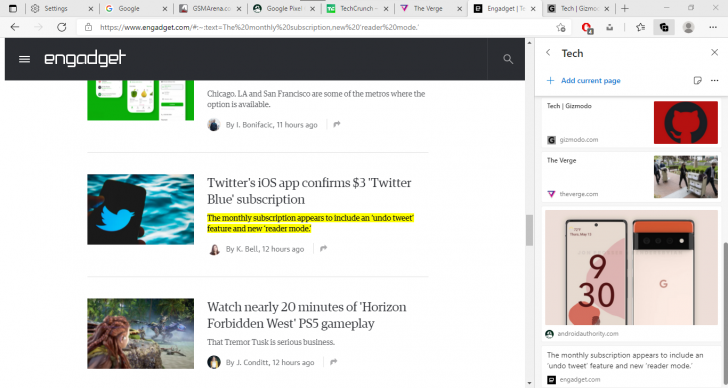Switch to the Settings tab
This screenshot has height=388, width=728.
coord(61,8)
